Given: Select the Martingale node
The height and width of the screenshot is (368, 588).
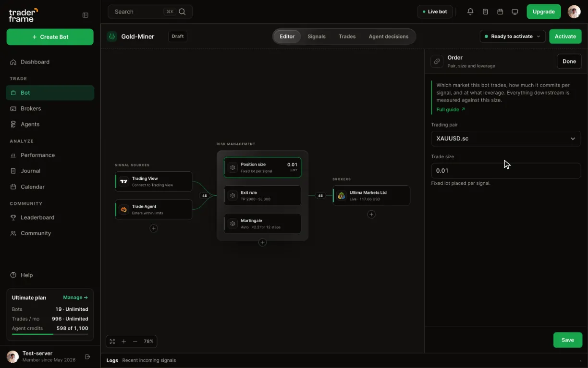Looking at the screenshot, I should tap(262, 224).
